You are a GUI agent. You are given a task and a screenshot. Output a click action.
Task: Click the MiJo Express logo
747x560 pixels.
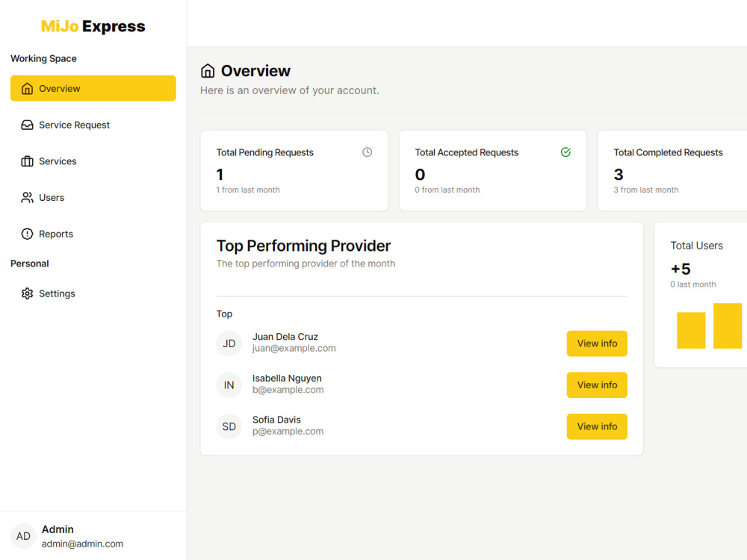[93, 25]
